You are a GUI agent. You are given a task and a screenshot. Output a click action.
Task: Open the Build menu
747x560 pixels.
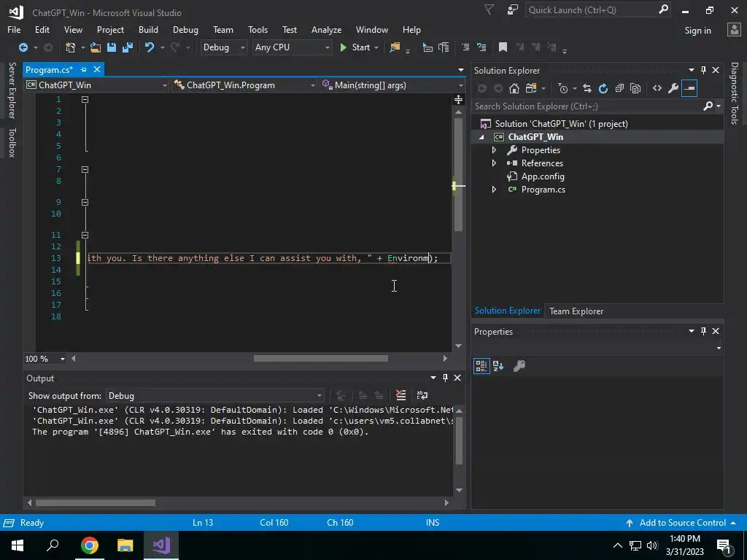pyautogui.click(x=148, y=29)
